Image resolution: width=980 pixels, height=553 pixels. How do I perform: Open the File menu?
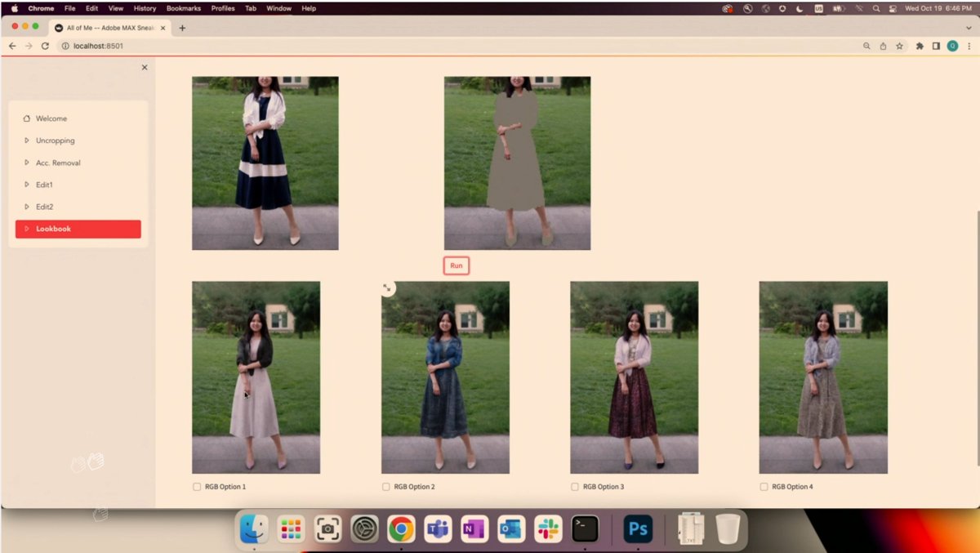click(x=70, y=8)
